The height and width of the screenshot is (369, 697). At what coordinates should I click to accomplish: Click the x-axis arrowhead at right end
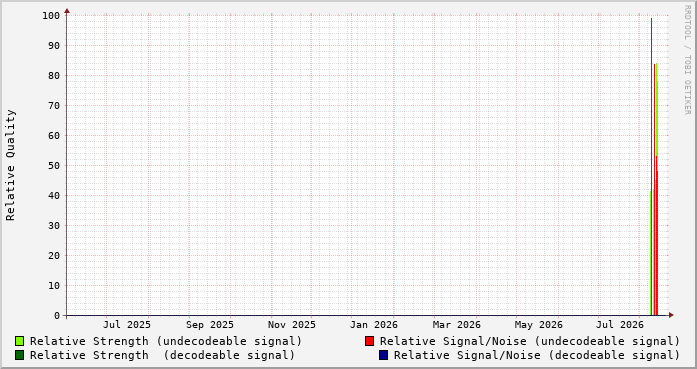click(671, 315)
